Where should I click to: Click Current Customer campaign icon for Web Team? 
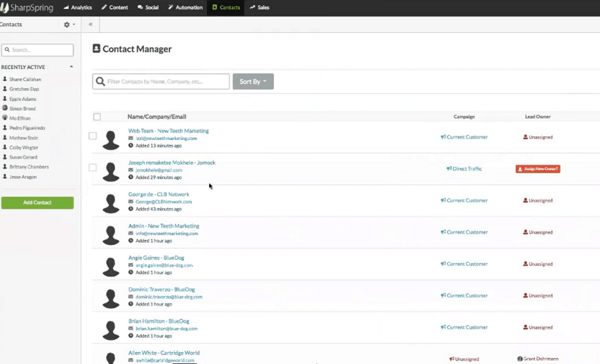pyautogui.click(x=443, y=137)
